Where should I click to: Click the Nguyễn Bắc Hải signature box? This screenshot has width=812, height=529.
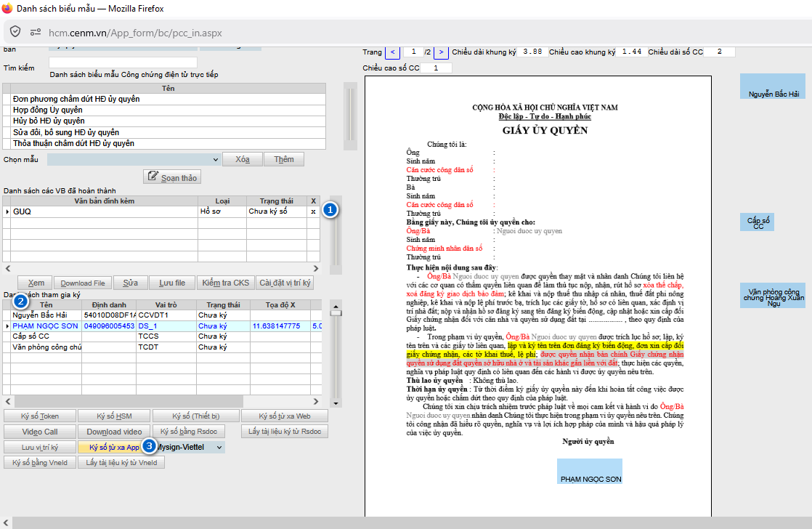click(x=773, y=86)
